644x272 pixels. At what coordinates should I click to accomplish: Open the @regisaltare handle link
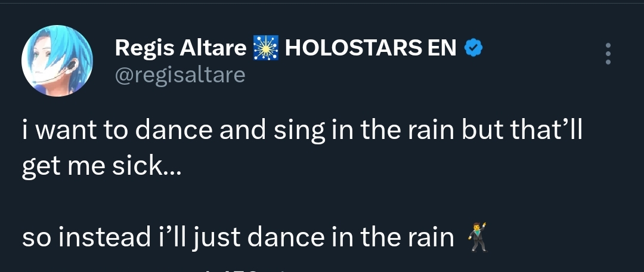pyautogui.click(x=179, y=75)
